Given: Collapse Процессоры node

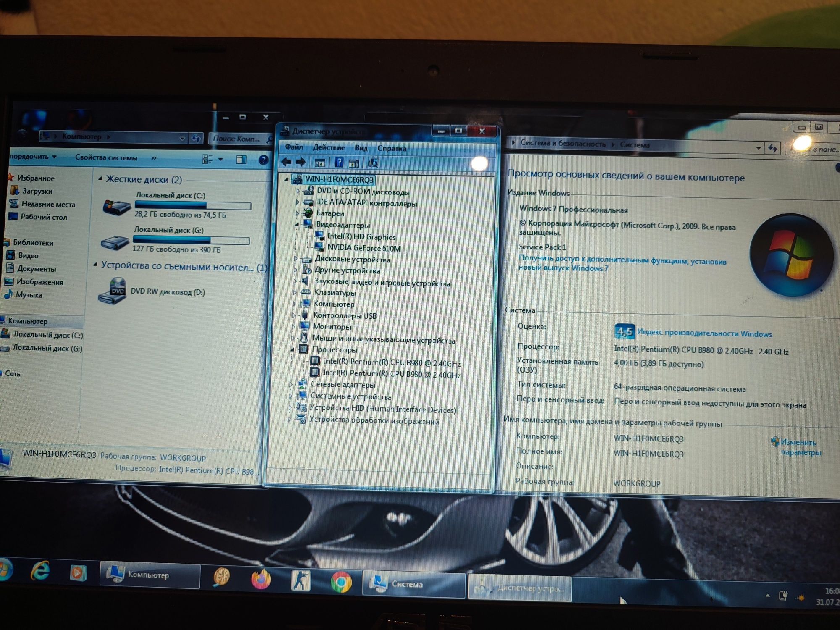Looking at the screenshot, I should point(293,349).
